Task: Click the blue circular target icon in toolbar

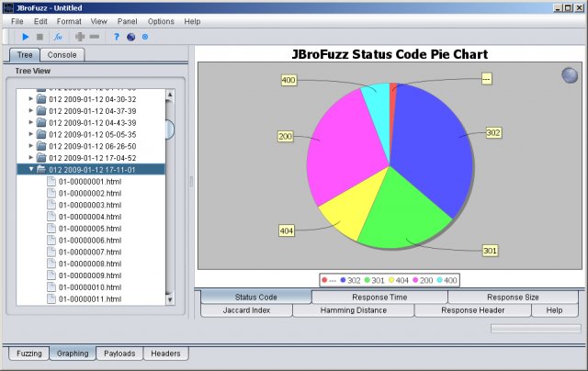Action: pos(145,37)
